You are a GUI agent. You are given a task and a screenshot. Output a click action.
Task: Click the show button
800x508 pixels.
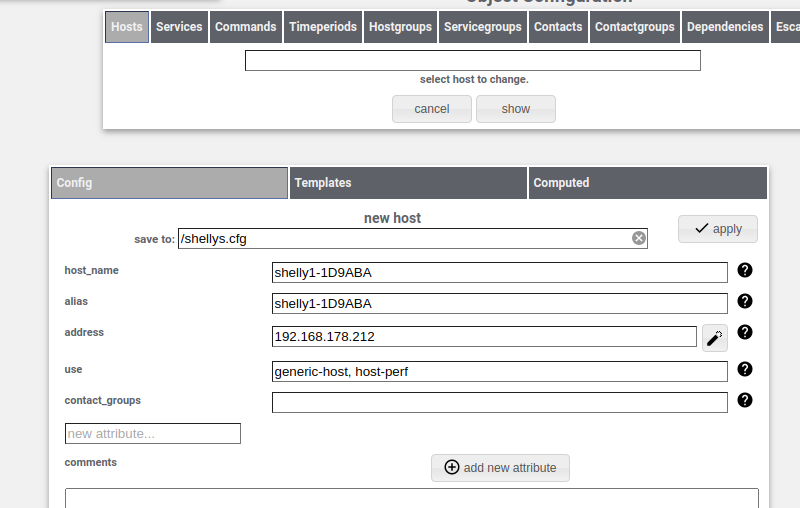pyautogui.click(x=516, y=109)
